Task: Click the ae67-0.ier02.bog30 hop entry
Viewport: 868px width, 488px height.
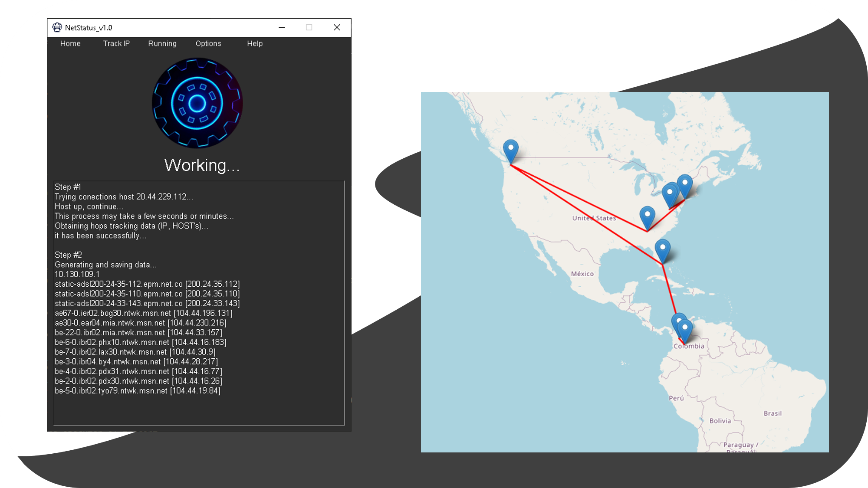Action: 144,313
